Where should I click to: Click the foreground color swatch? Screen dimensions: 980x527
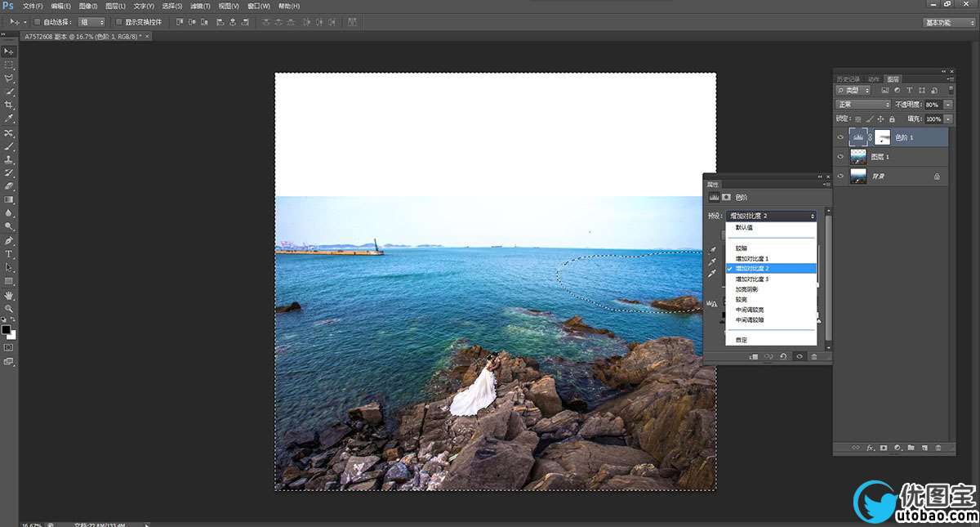click(x=6, y=329)
